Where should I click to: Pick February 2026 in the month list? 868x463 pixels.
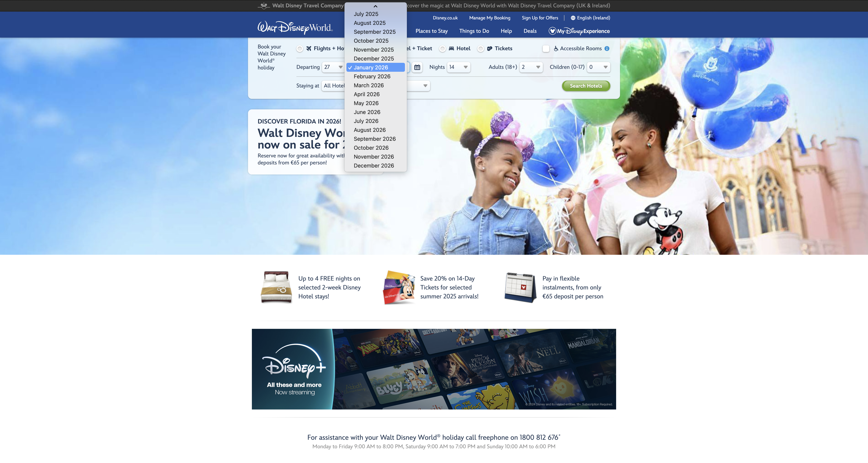[375, 77]
